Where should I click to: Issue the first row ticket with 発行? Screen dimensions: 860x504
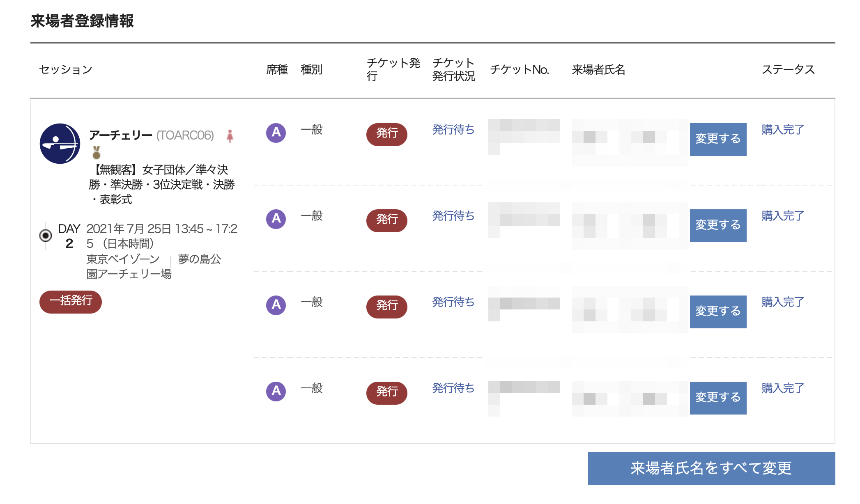[x=386, y=134]
